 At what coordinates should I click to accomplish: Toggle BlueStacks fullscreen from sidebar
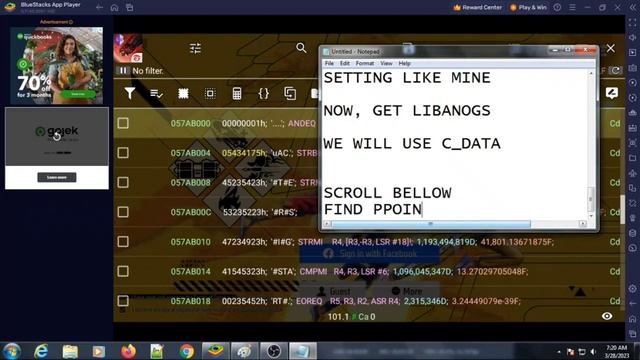[632, 23]
